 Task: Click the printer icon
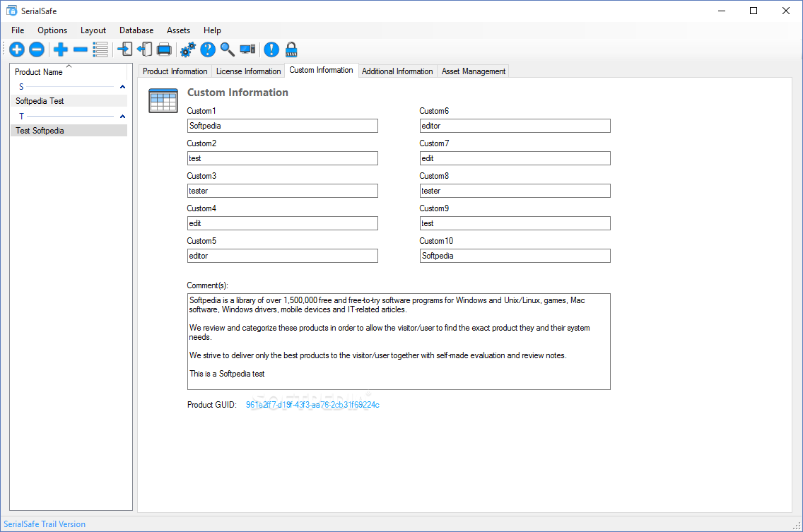pos(164,49)
